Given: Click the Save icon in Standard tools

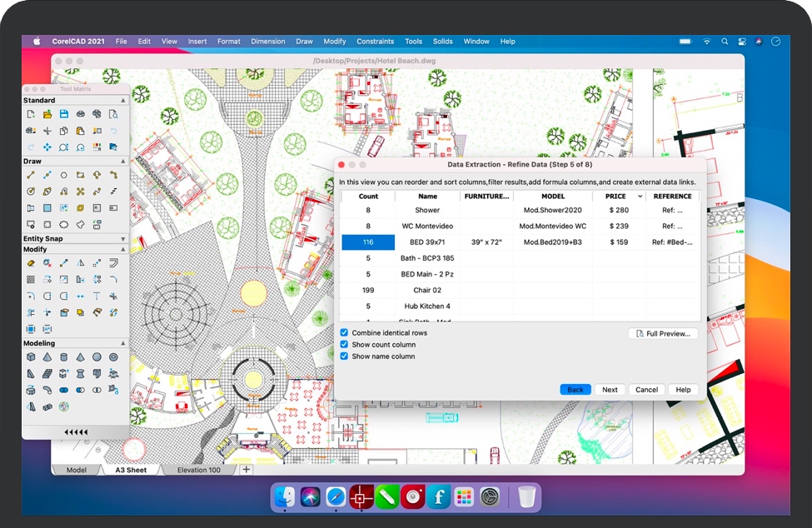Looking at the screenshot, I should point(64,114).
